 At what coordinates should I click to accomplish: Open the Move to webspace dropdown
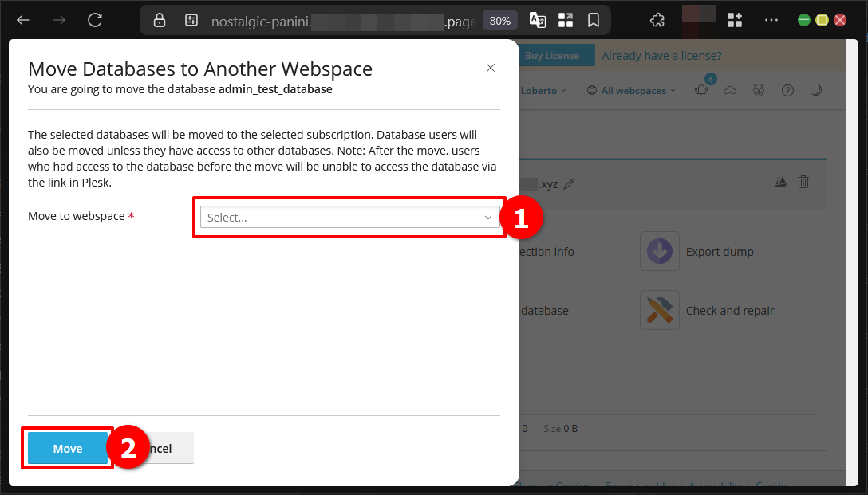(x=349, y=217)
